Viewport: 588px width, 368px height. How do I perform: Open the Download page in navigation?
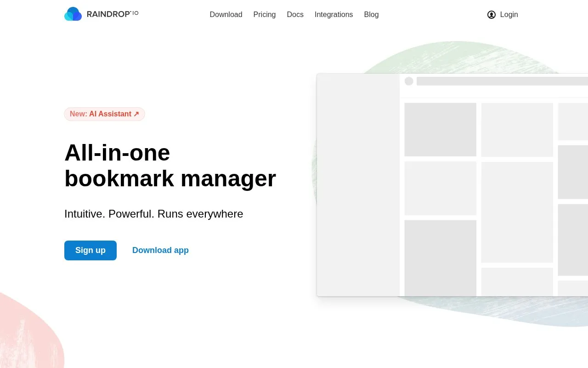click(x=226, y=15)
